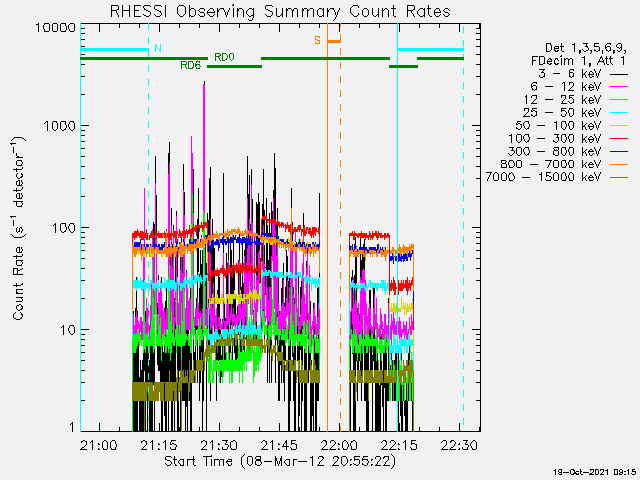Image resolution: width=640 pixels, height=480 pixels.
Task: Click the '25 - 50 keV' legend label
Action: 562,112
